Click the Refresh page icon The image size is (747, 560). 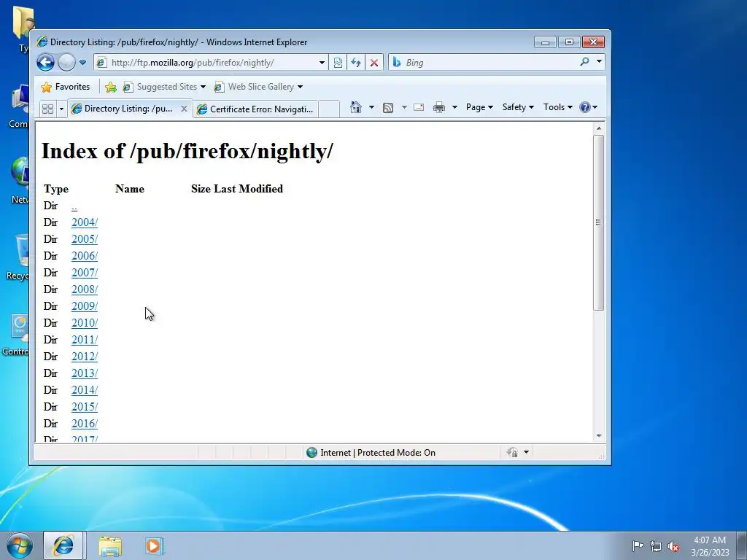click(356, 63)
